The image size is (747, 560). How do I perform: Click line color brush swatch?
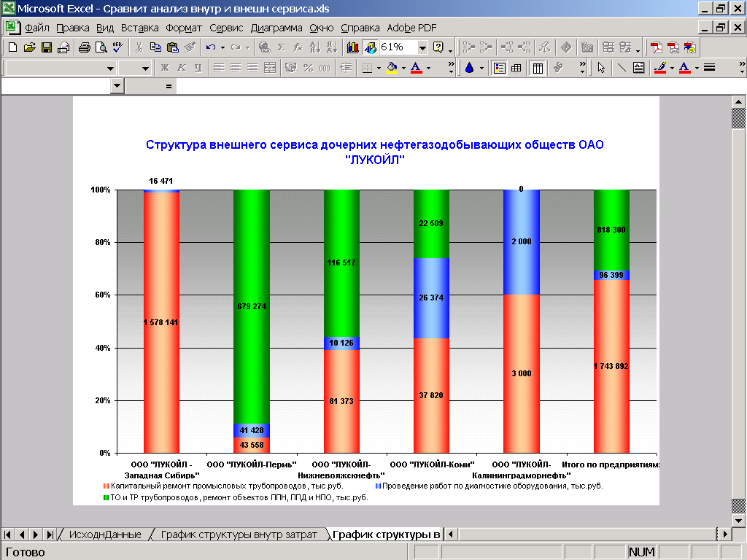coord(659,68)
